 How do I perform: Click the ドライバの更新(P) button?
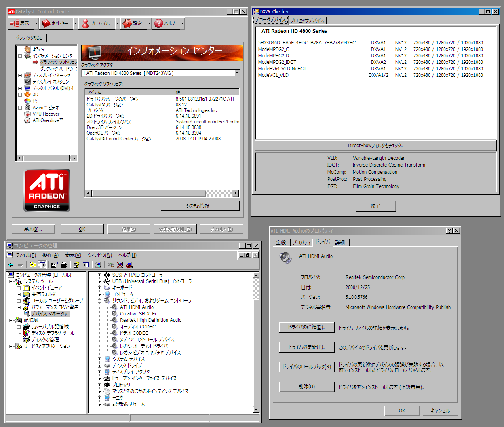307,347
